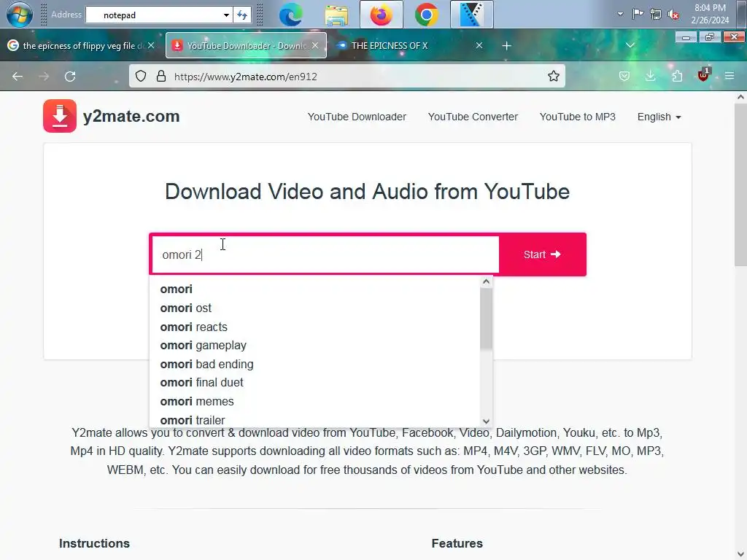The image size is (747, 560).
Task: Click the Features heading
Action: click(x=457, y=543)
